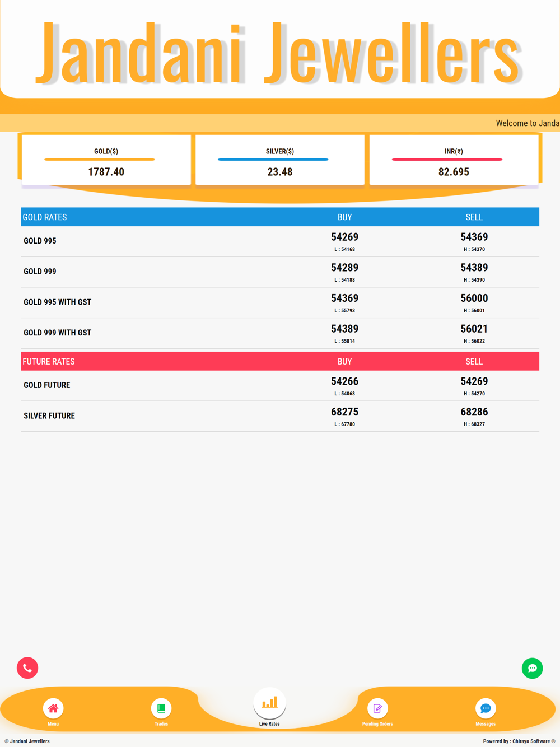
Task: Click low value L : 67780
Action: click(x=344, y=424)
